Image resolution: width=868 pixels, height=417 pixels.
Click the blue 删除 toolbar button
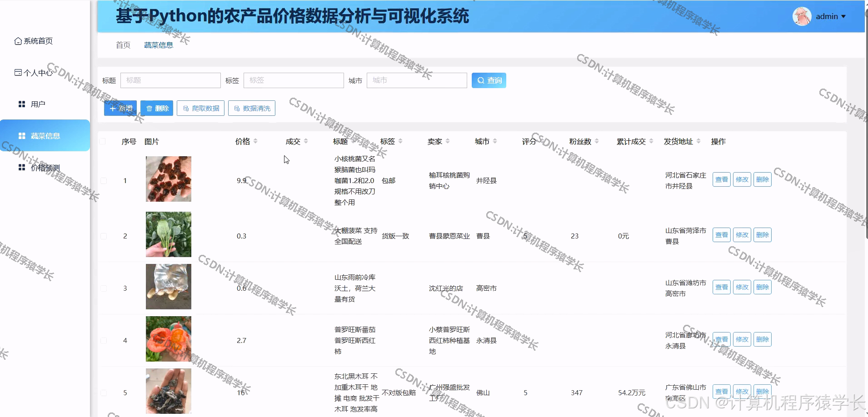pyautogui.click(x=157, y=108)
